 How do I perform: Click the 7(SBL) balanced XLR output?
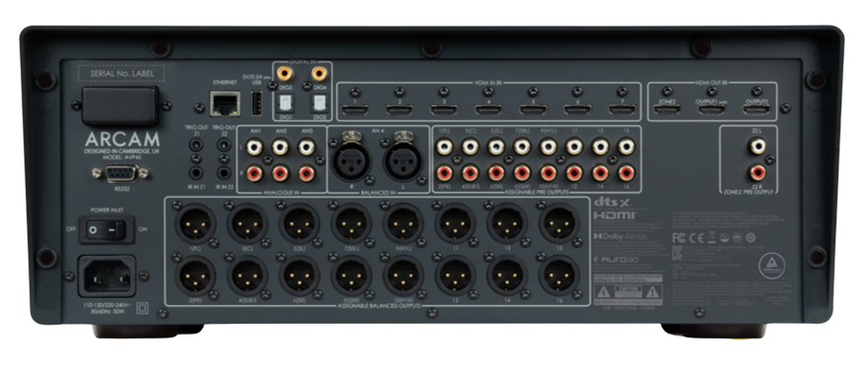click(352, 223)
